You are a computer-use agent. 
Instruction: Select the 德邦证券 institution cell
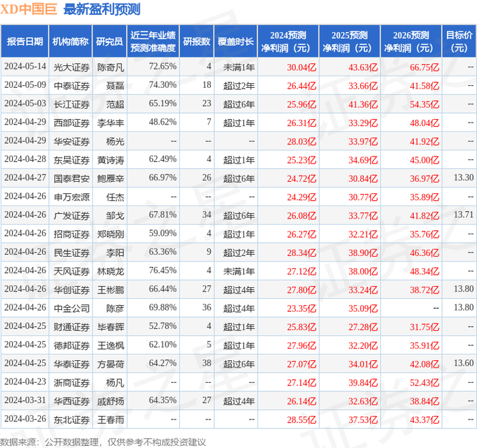72,345
